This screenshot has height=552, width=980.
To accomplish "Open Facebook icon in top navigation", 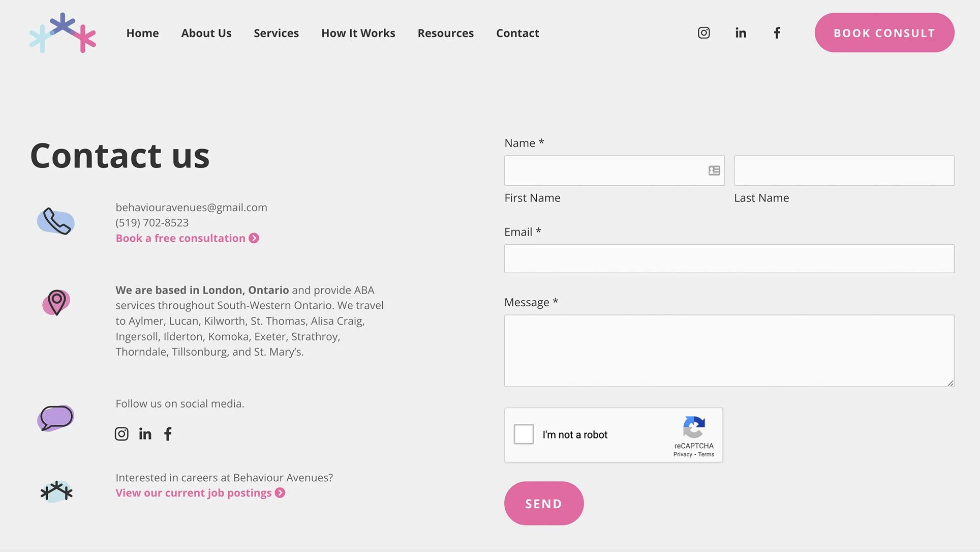I will 777,33.
